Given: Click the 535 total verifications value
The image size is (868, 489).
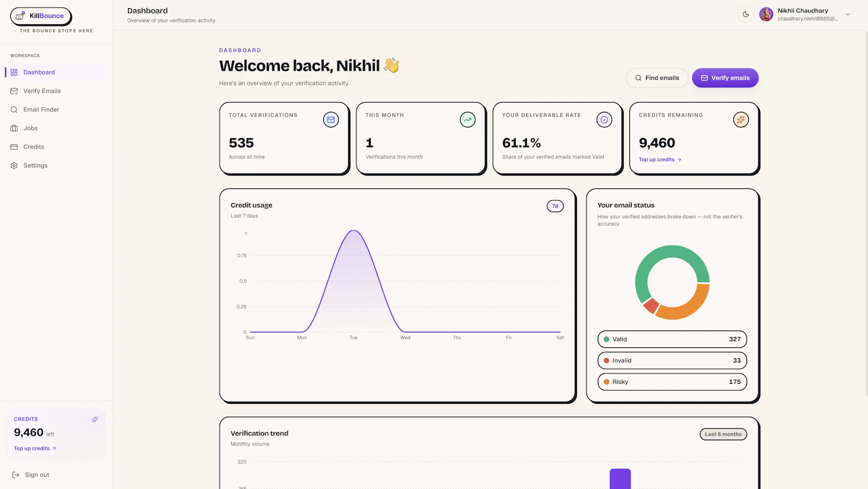Looking at the screenshot, I should click(x=241, y=143).
